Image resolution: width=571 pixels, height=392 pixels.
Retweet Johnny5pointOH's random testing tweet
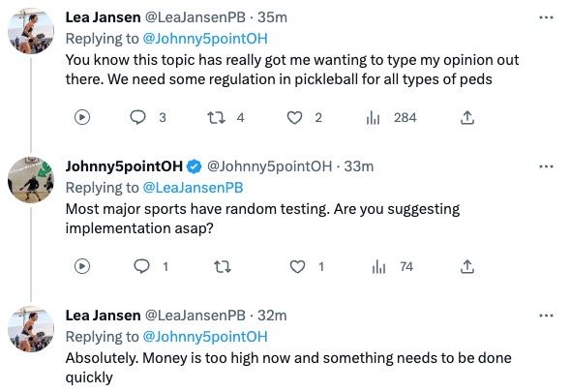coord(223,267)
